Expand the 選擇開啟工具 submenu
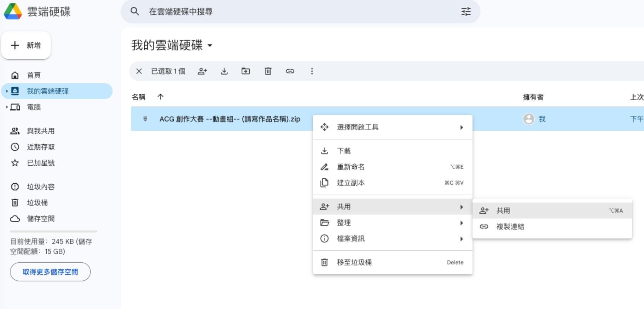The width and height of the screenshot is (644, 309). click(393, 127)
